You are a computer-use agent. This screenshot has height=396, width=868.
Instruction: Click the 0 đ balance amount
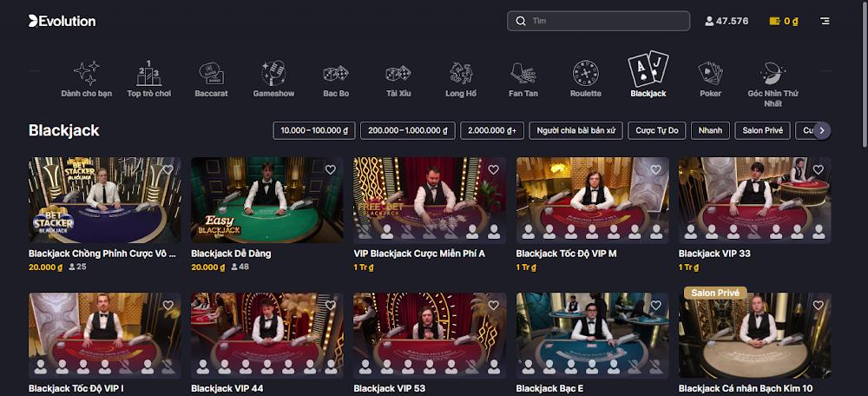(791, 22)
